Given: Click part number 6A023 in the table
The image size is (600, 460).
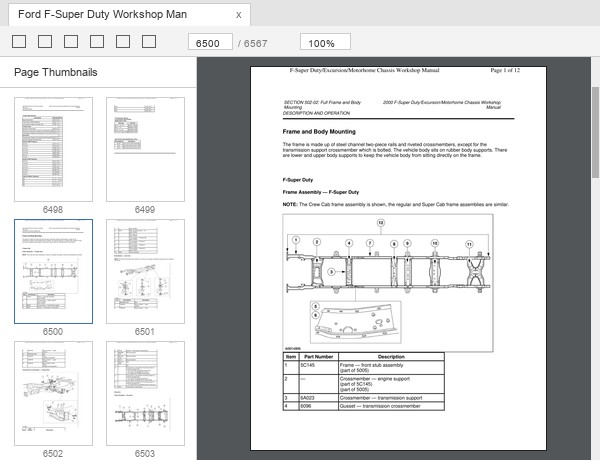Looking at the screenshot, I should click(308, 398).
